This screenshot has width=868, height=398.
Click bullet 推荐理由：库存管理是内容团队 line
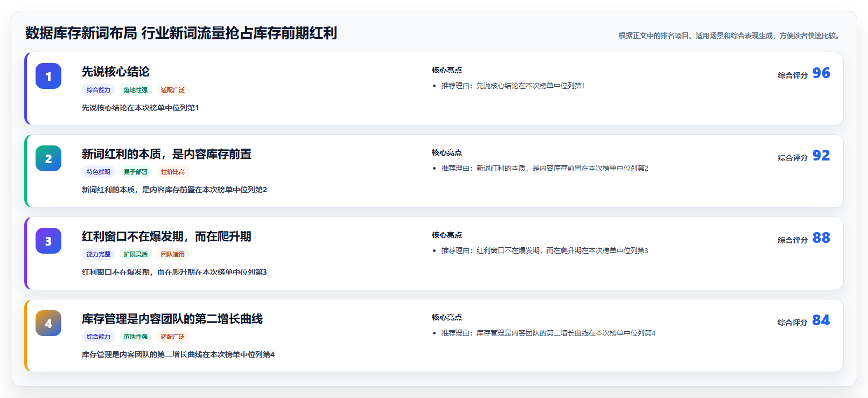point(548,333)
